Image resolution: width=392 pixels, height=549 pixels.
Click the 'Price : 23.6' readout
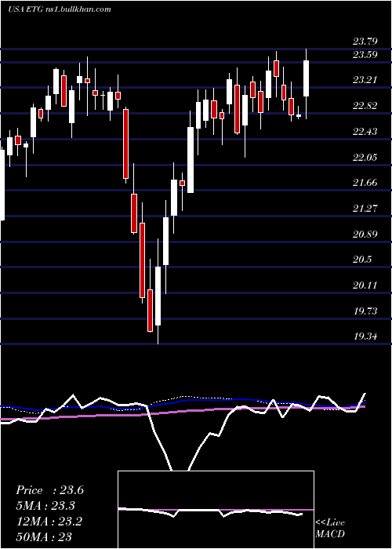[x=49, y=490]
